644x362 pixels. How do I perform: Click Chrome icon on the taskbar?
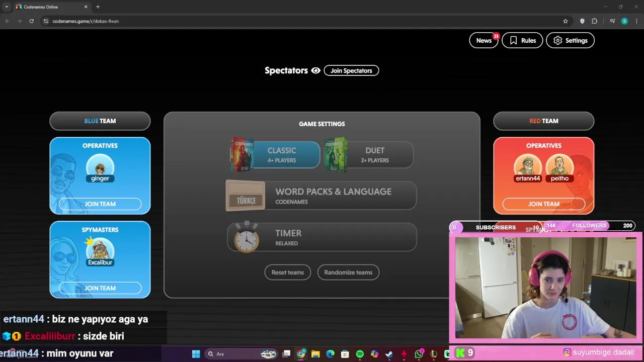(x=301, y=354)
